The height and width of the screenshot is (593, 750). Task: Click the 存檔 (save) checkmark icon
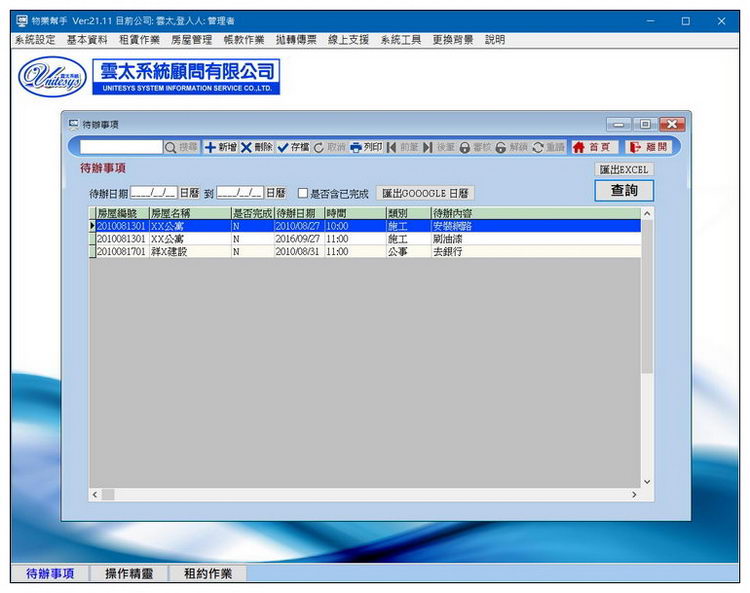283,147
